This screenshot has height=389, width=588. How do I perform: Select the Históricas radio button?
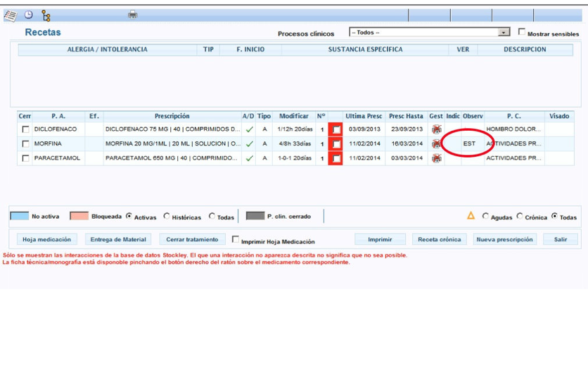[x=167, y=217]
